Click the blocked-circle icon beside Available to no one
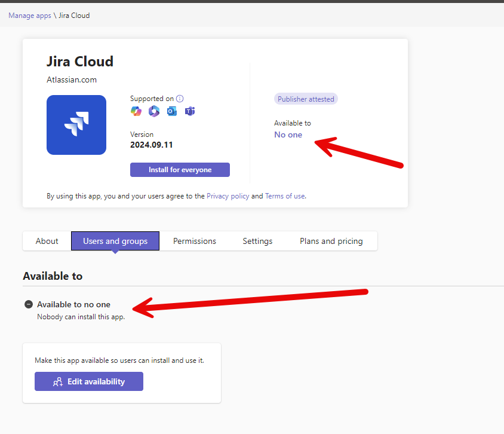 pos(28,304)
